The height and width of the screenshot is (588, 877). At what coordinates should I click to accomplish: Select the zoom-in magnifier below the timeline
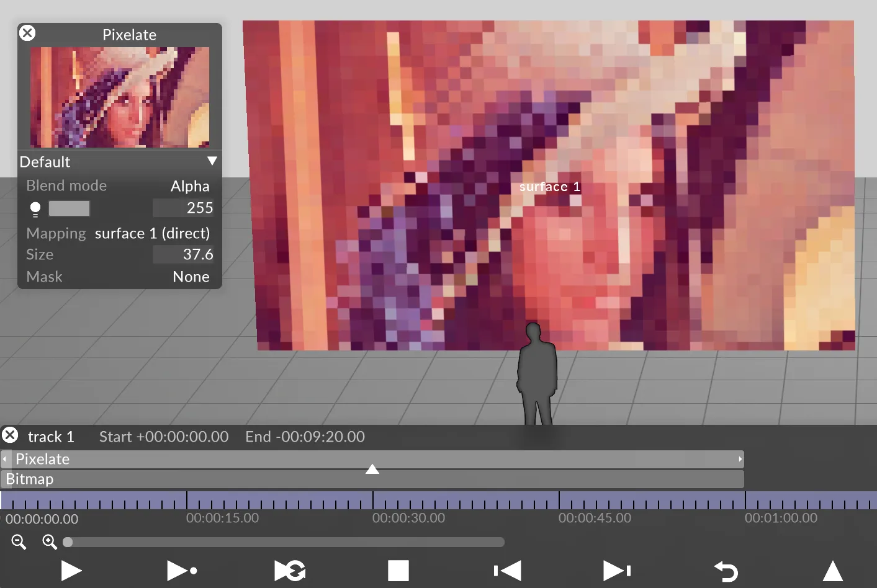(x=49, y=541)
